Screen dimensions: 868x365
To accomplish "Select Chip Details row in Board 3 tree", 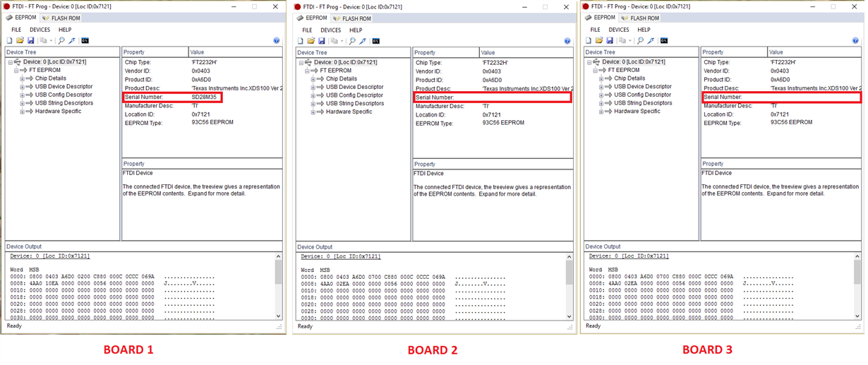I will click(x=629, y=78).
